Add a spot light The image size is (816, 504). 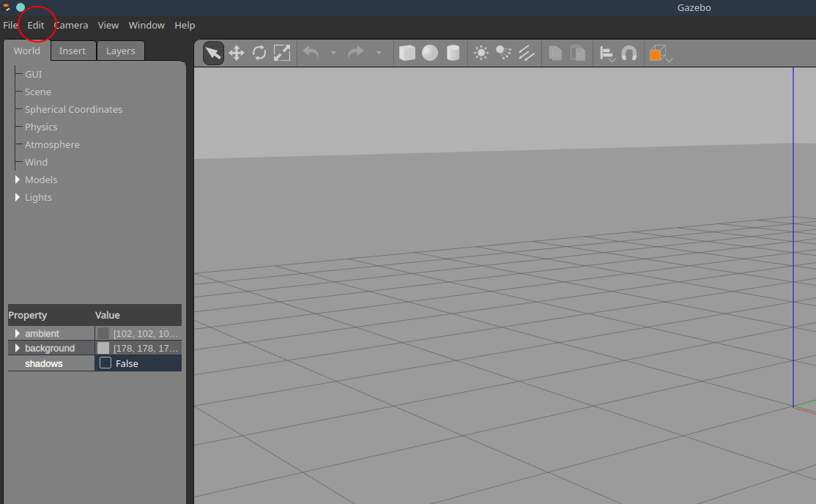pyautogui.click(x=503, y=53)
